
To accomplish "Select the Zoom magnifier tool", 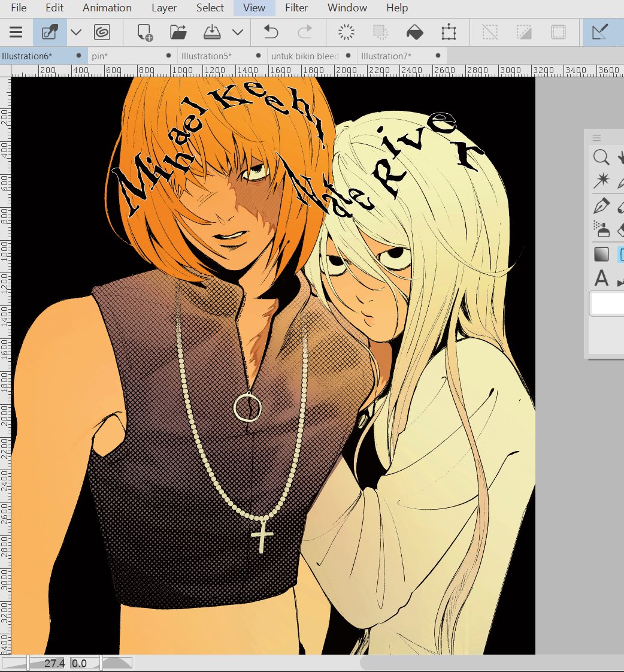I will (601, 158).
